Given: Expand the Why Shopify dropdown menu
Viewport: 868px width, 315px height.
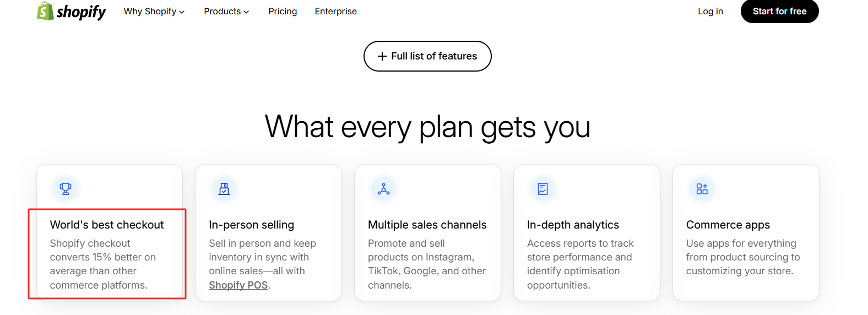Looking at the screenshot, I should tap(154, 11).
